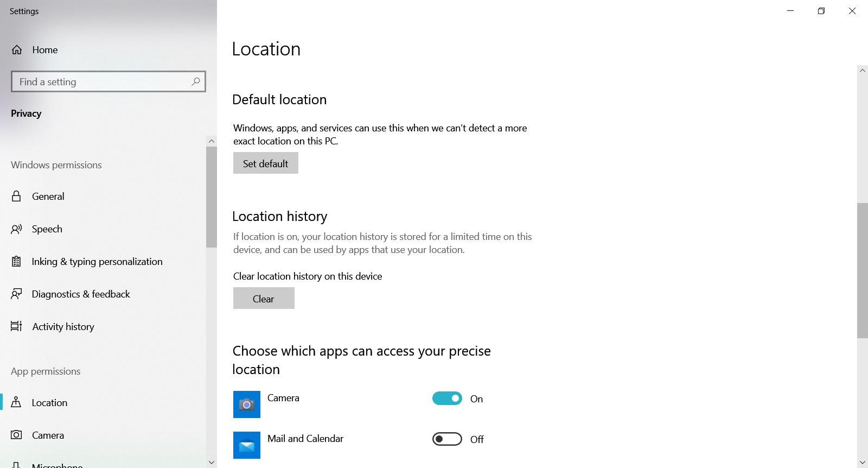Go to Inking & typing personalization
This screenshot has width=868, height=468.
[x=103, y=262]
